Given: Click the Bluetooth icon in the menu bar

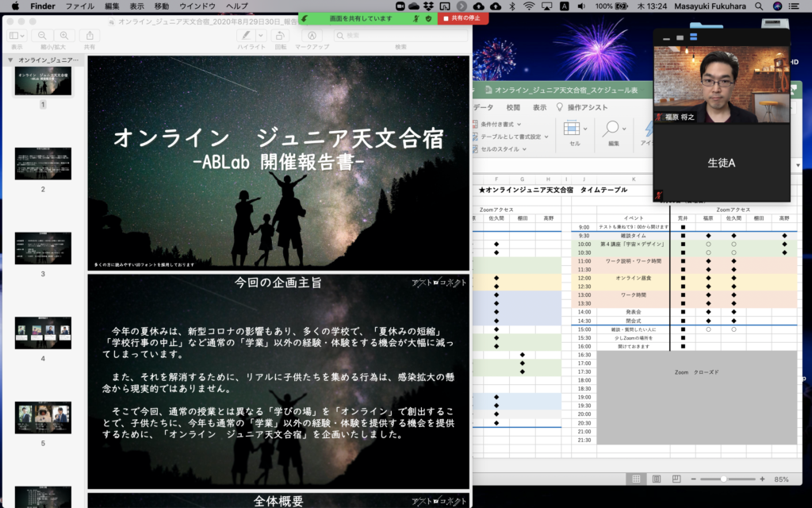Looking at the screenshot, I should 511,6.
